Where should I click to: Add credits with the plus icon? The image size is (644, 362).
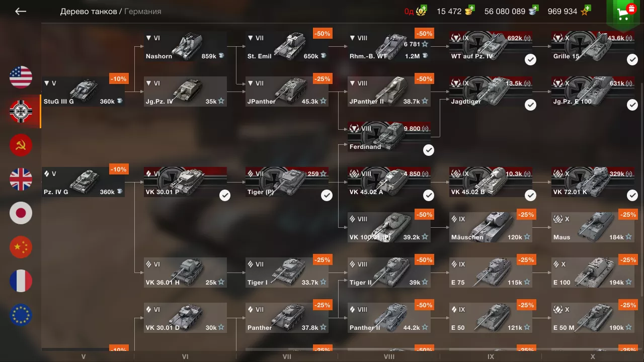[534, 9]
